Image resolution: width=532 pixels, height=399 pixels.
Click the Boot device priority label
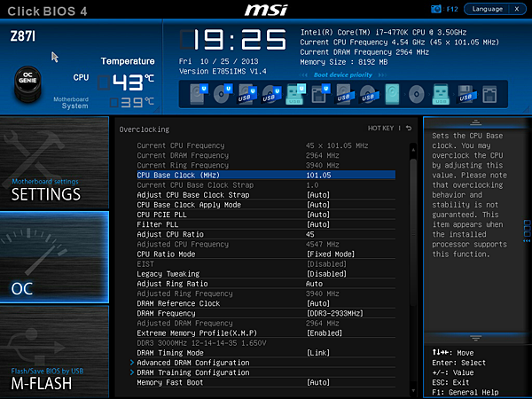(342, 75)
